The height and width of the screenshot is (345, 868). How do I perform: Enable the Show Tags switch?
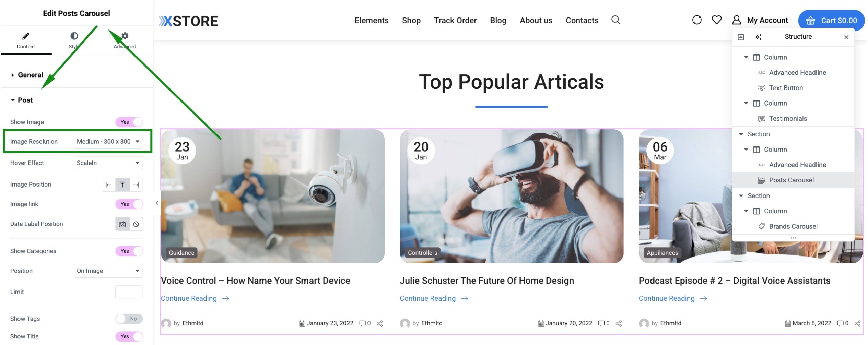click(x=129, y=319)
